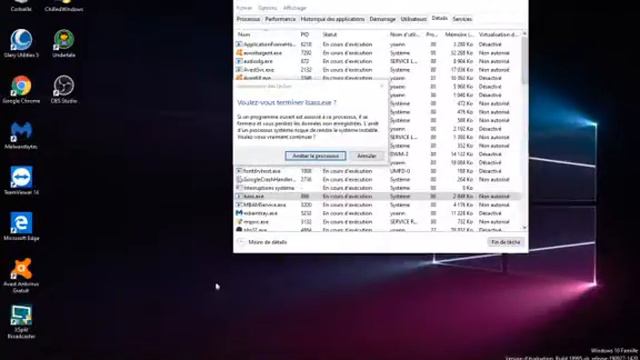Click the icon beside MBAMService.exe
The width and height of the screenshot is (640, 360).
[239, 205]
